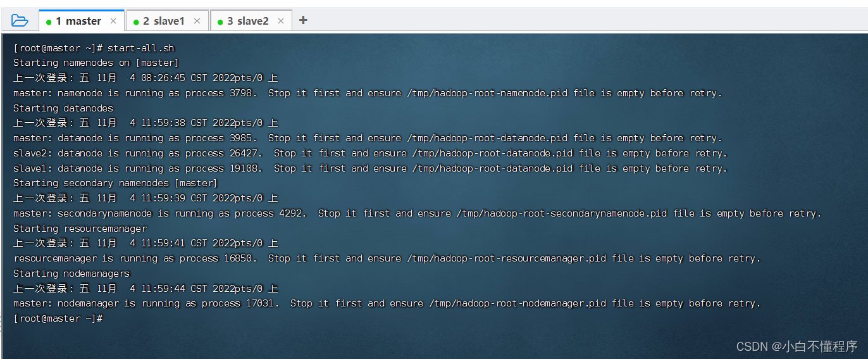Click the 'Starting datanodes' line

(63, 108)
